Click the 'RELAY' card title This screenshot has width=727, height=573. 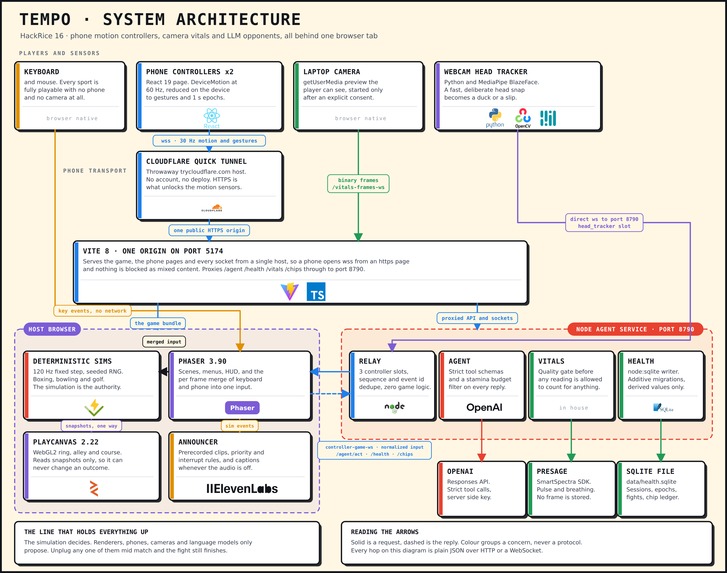[x=370, y=361]
